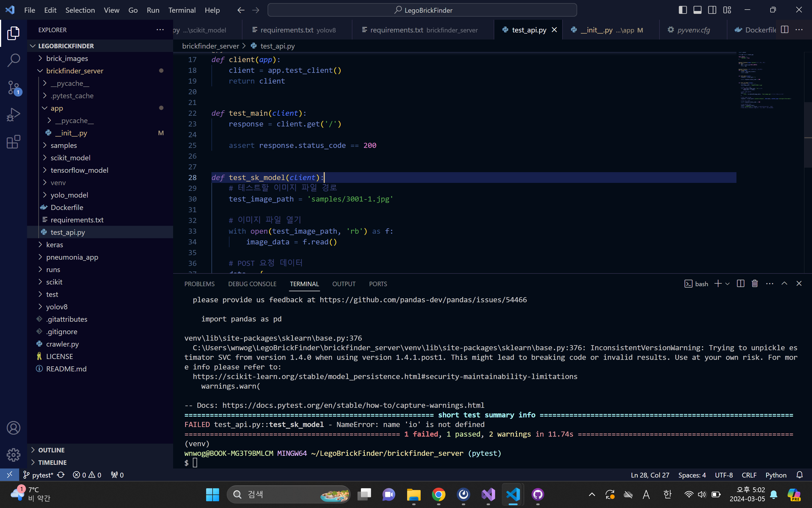Open the Manage gear icon
The width and height of the screenshot is (812, 508).
coord(14,455)
